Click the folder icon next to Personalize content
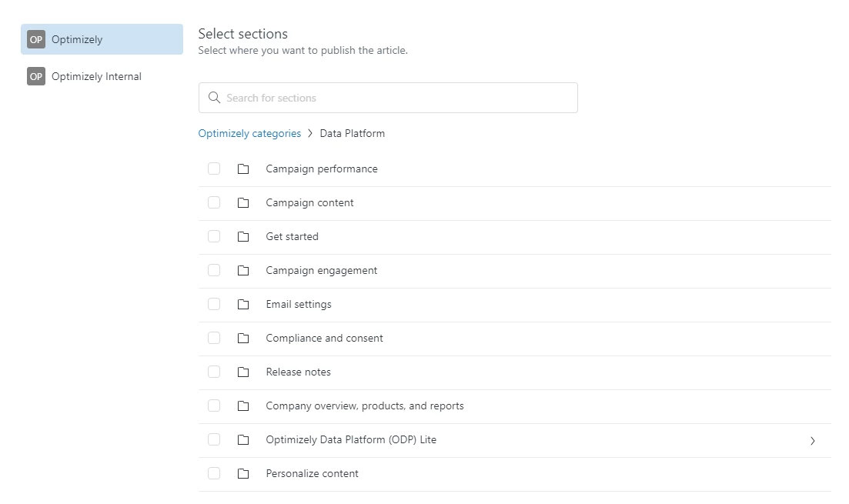Viewport: 849px width, 504px height. (243, 474)
